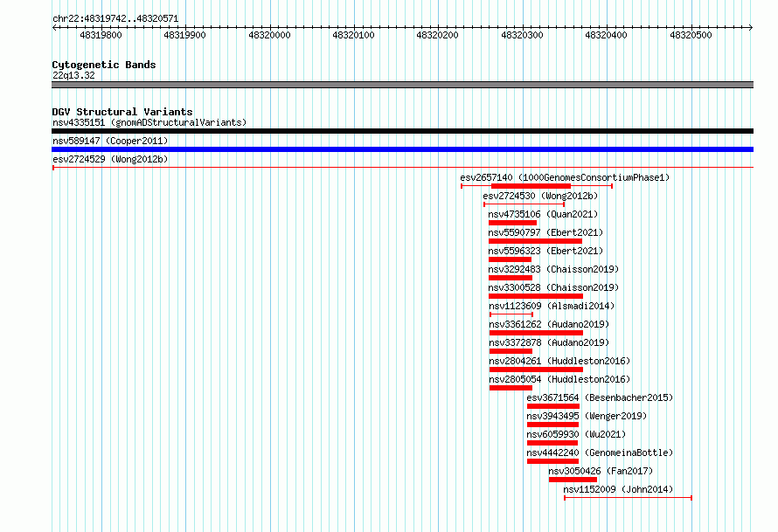Open the nsv6059930 Wu2021 variant
Viewport: 778px width, 532px height.
point(576,434)
